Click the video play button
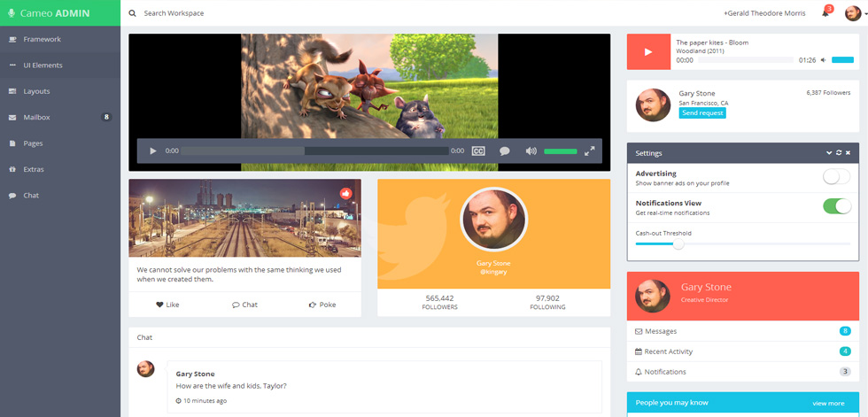The width and height of the screenshot is (868, 417). pyautogui.click(x=153, y=151)
